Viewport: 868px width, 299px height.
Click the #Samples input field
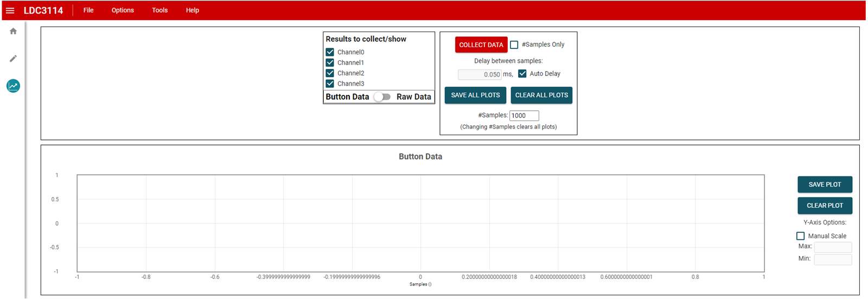(x=524, y=116)
